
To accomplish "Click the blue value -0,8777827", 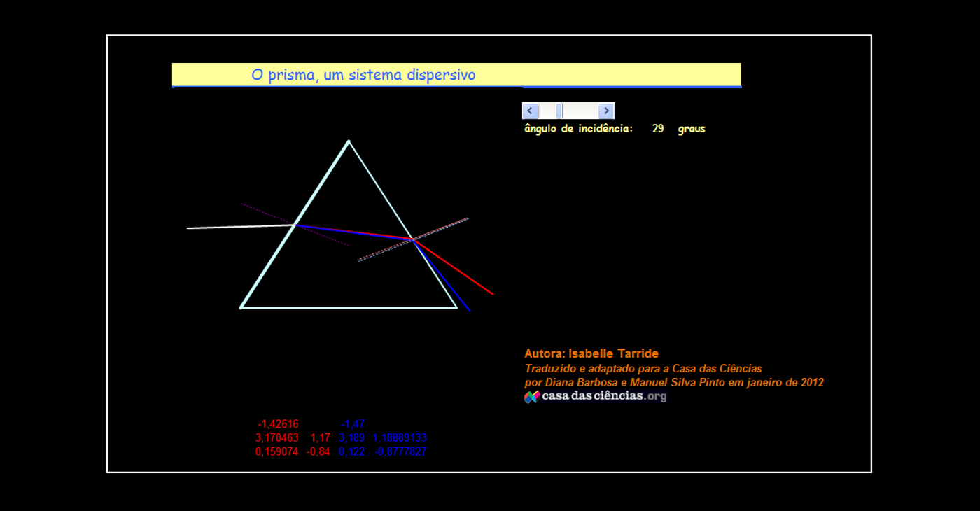I will coord(400,452).
